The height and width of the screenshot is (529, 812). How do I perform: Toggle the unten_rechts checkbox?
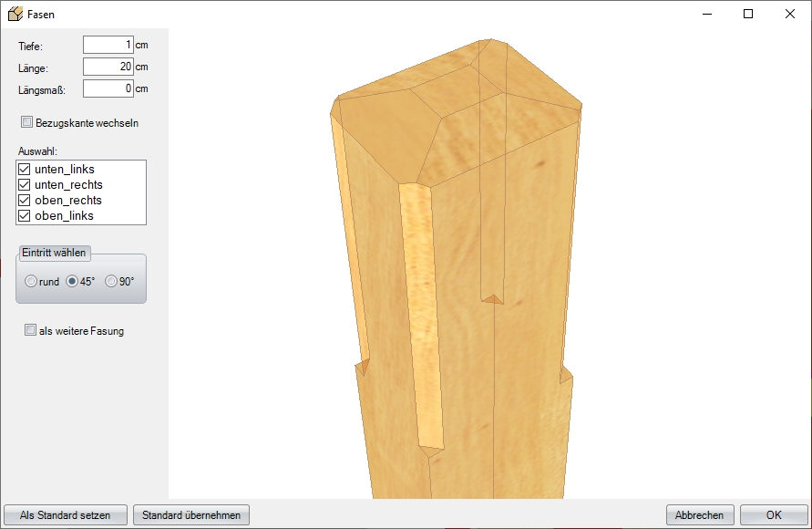(25, 185)
